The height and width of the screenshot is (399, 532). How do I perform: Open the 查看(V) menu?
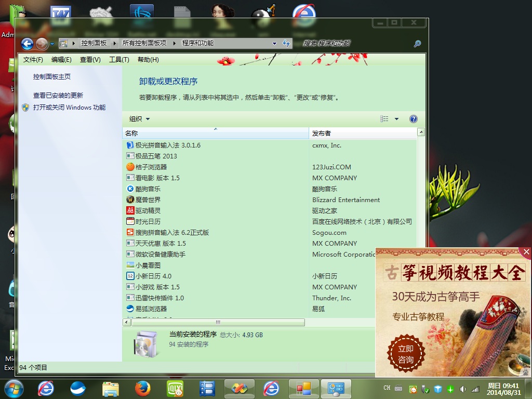pos(90,60)
